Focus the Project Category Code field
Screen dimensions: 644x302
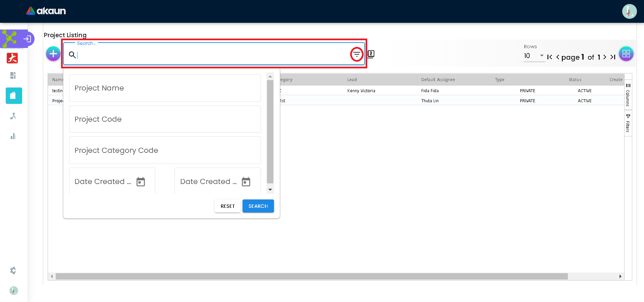[x=165, y=150]
